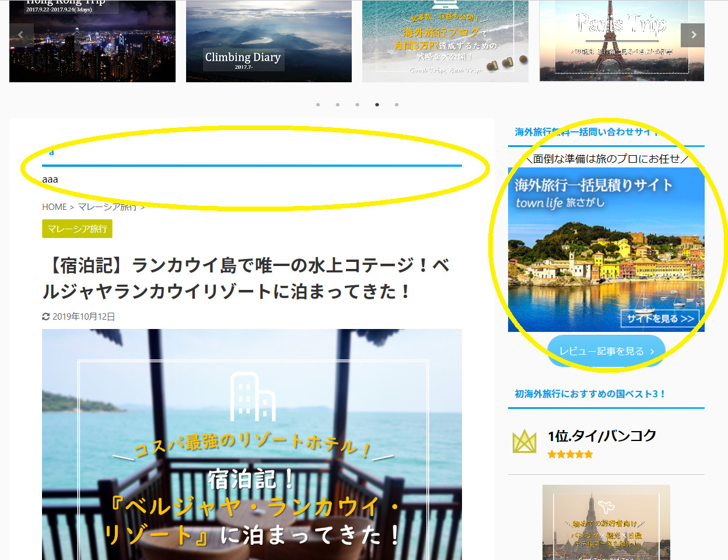The image size is (728, 560).
Task: Click the crown icon beside 1位.タイ/バンコク
Action: pyautogui.click(x=524, y=442)
